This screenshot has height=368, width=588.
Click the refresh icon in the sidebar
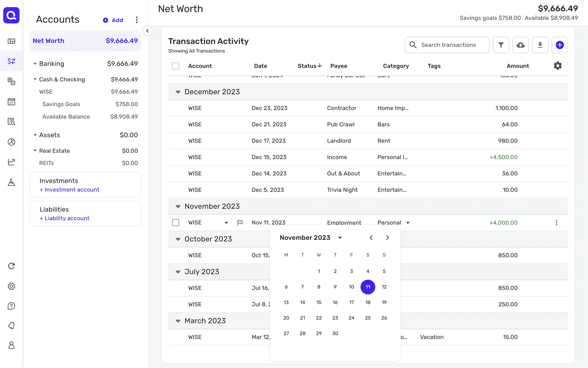click(11, 266)
